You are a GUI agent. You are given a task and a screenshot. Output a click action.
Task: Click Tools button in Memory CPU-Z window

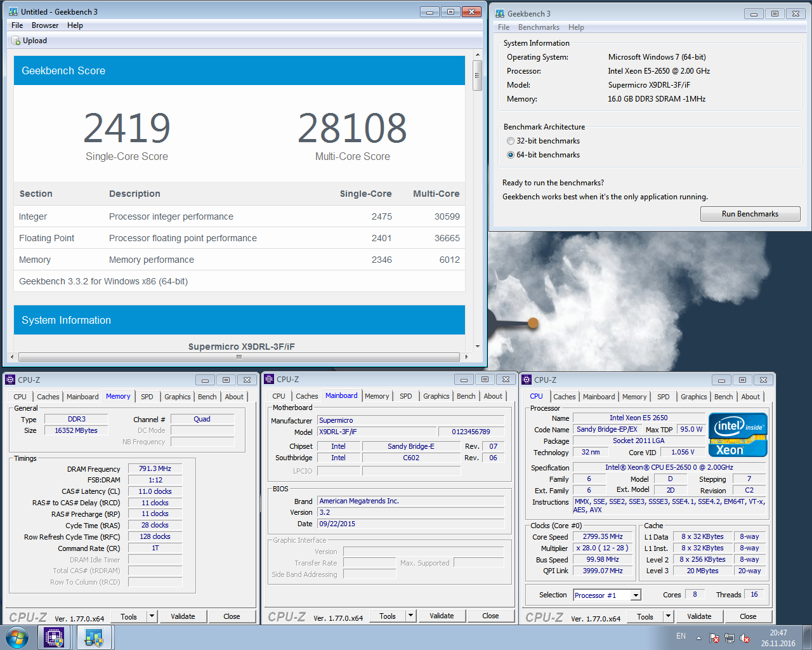(129, 616)
